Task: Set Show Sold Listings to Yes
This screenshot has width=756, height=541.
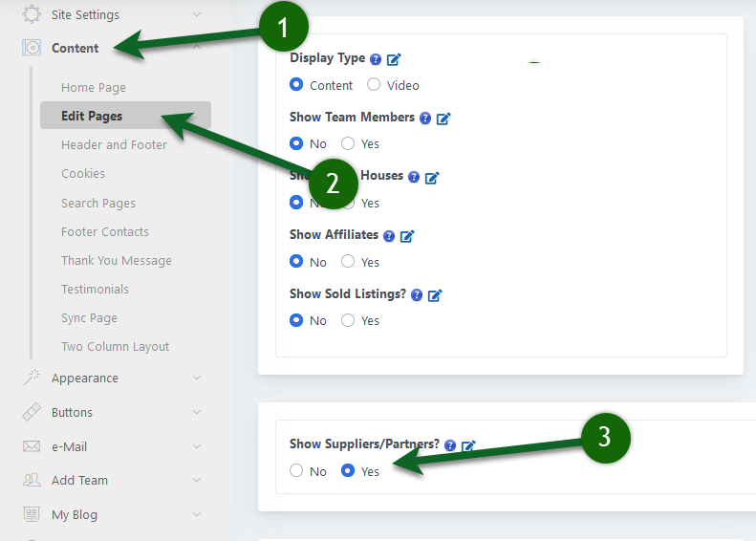Action: click(348, 320)
